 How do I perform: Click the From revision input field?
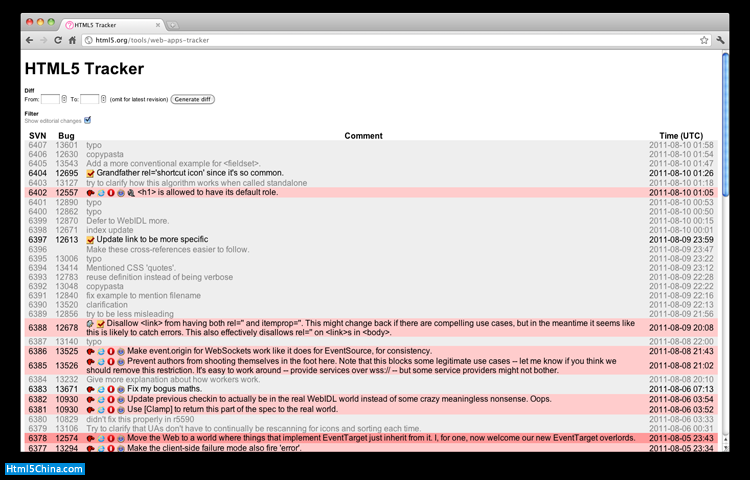(50, 99)
